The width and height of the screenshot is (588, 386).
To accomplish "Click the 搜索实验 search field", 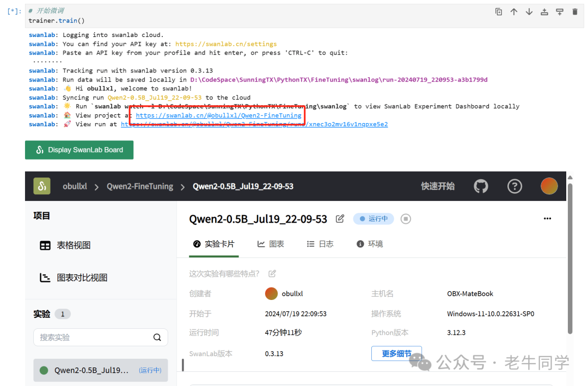I will tap(101, 337).
